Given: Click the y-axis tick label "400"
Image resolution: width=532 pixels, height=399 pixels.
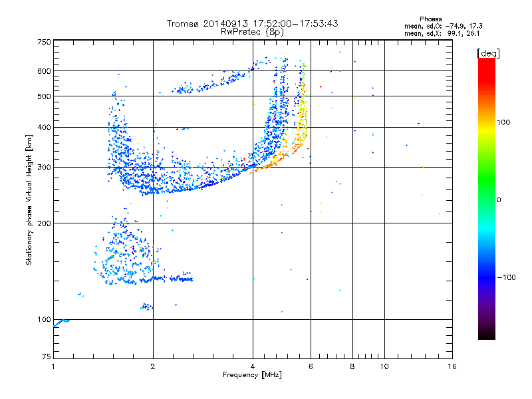Looking at the screenshot, I should [44, 128].
